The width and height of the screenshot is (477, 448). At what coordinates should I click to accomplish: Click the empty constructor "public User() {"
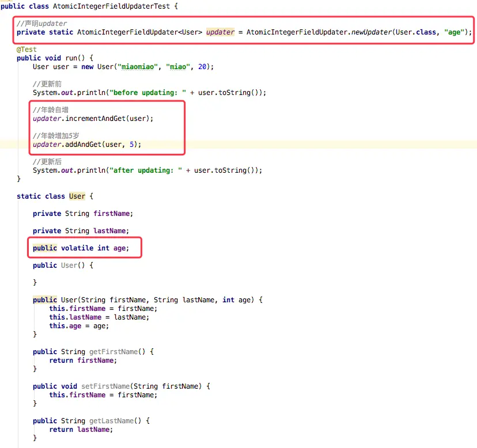pos(63,265)
